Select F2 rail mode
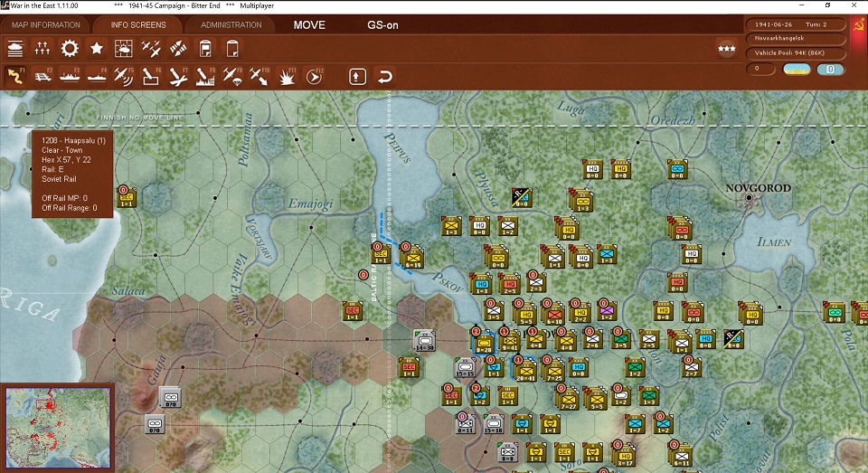 (42, 76)
